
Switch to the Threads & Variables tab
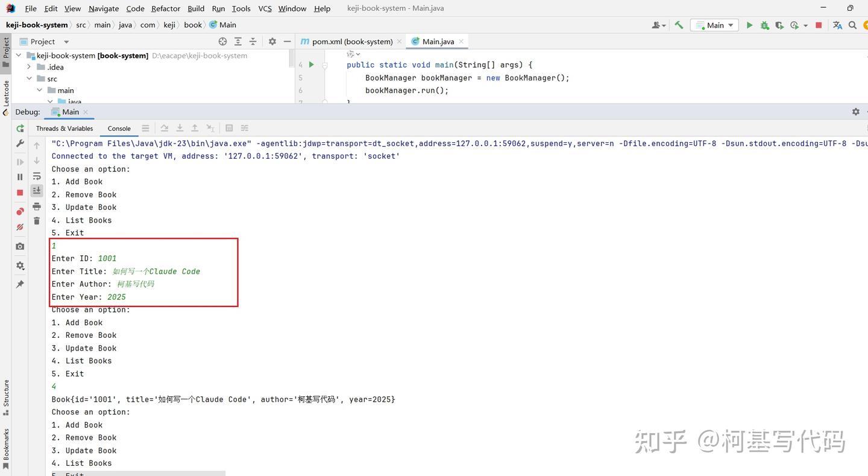tap(64, 129)
